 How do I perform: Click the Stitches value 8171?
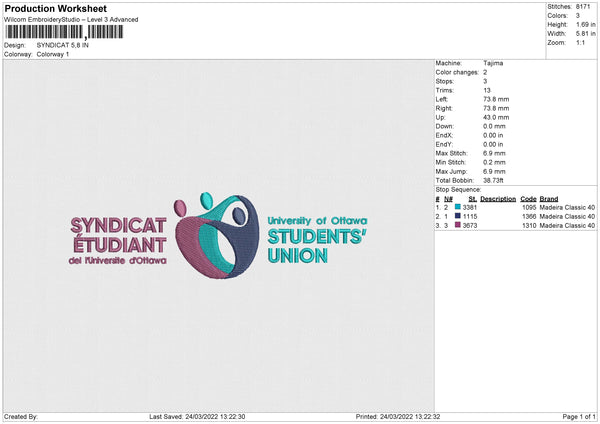click(x=583, y=7)
